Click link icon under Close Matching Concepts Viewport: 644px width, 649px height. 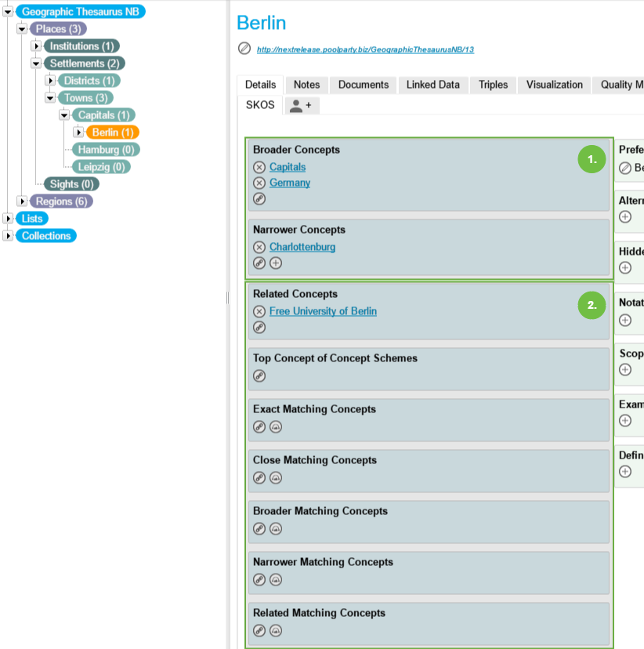[x=259, y=477]
